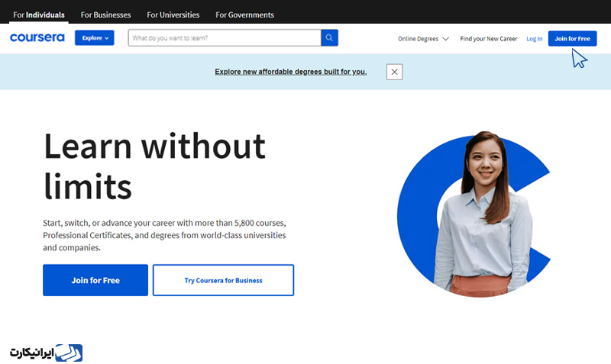The width and height of the screenshot is (611, 364).
Task: Switch to For Businesses tab
Action: coord(105,14)
